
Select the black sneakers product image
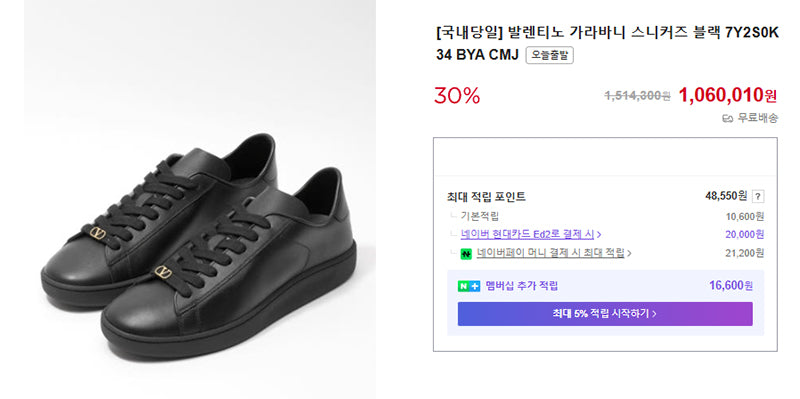[199, 200]
